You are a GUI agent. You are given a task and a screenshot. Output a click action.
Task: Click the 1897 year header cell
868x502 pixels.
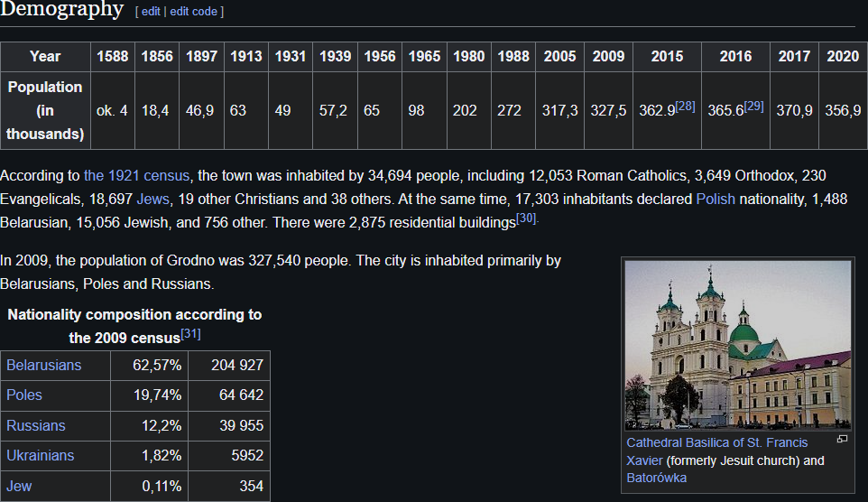pos(201,57)
